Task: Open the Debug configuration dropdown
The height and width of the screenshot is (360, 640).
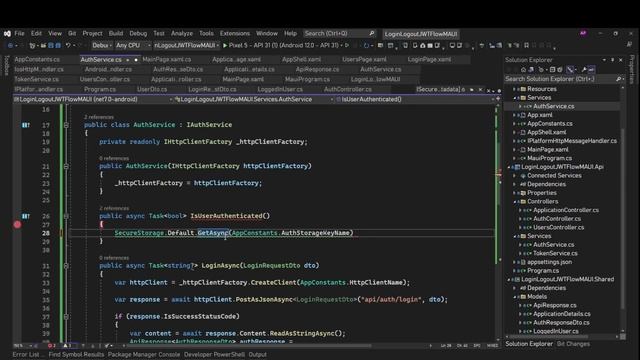Action: pyautogui.click(x=102, y=46)
